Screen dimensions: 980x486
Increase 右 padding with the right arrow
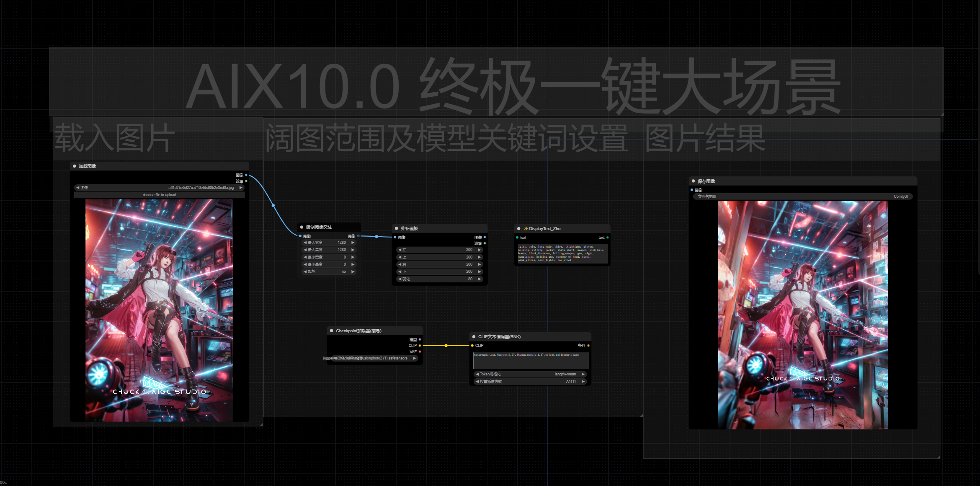point(480,265)
